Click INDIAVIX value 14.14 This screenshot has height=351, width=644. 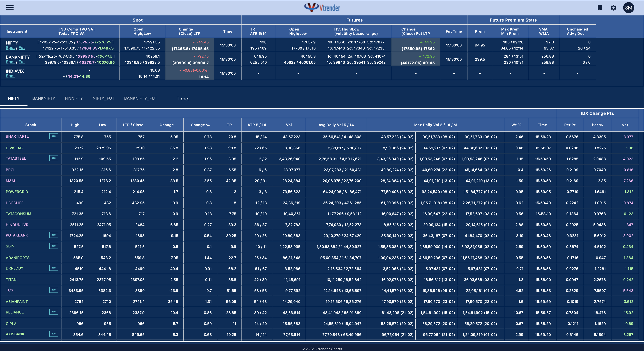point(204,77)
